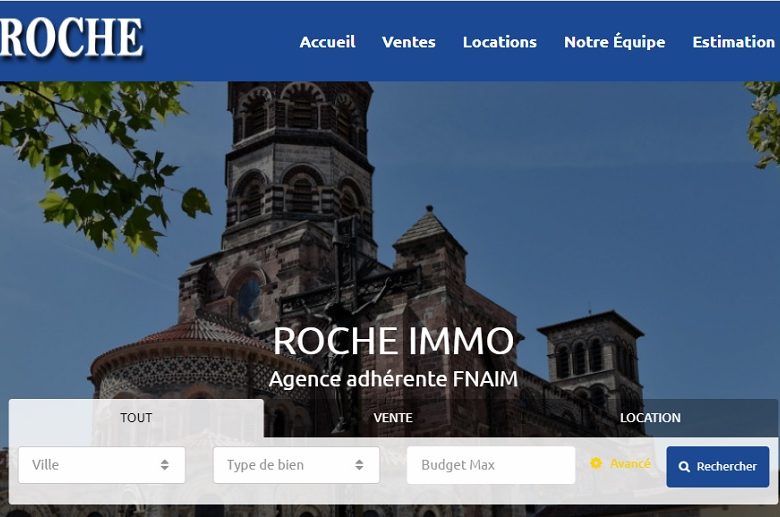Click the up-down arrows in the Ville field

164,465
